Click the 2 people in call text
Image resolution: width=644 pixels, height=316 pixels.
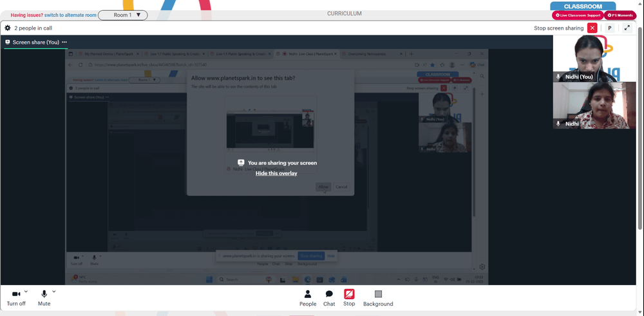pos(33,28)
